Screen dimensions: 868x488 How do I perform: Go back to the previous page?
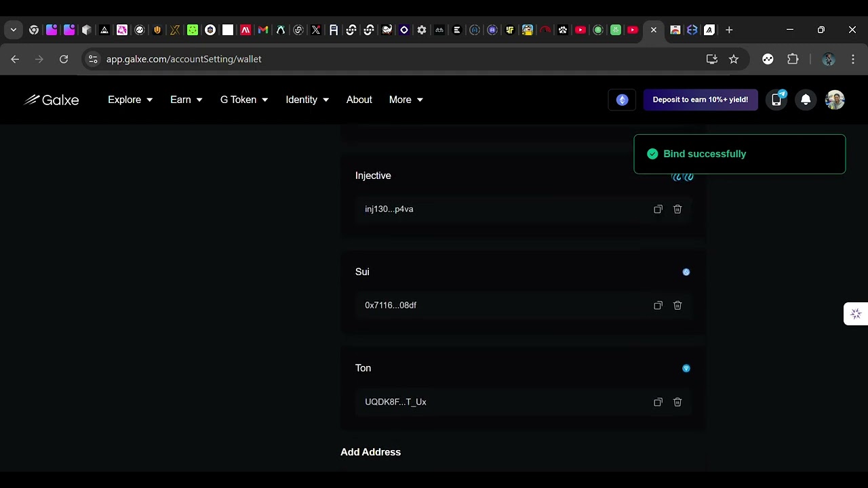click(x=15, y=59)
